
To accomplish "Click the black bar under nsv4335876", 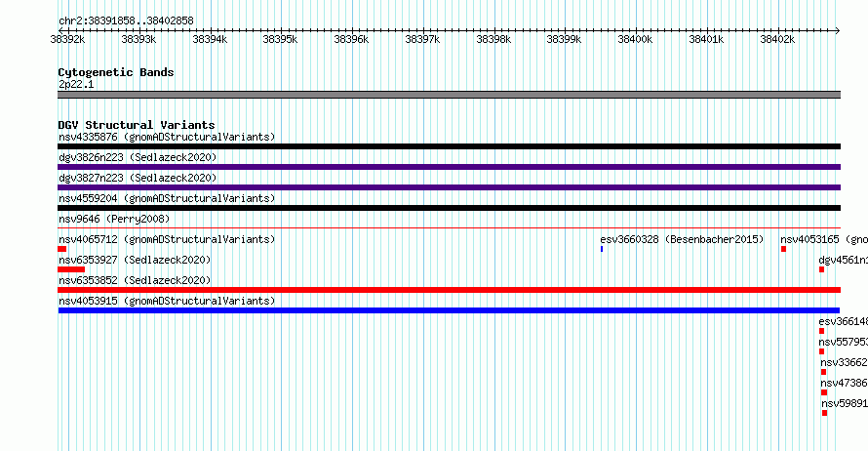I will (449, 146).
